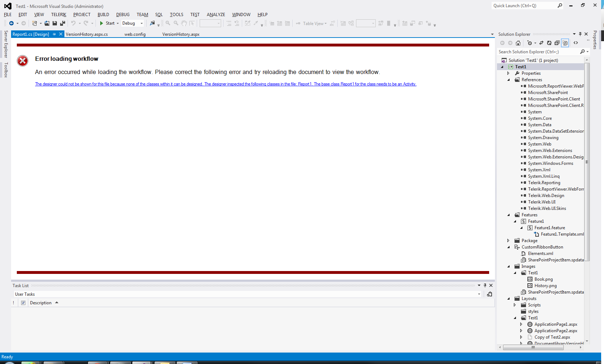
Task: Click the Find in Files toolbar icon
Action: pyautogui.click(x=152, y=23)
